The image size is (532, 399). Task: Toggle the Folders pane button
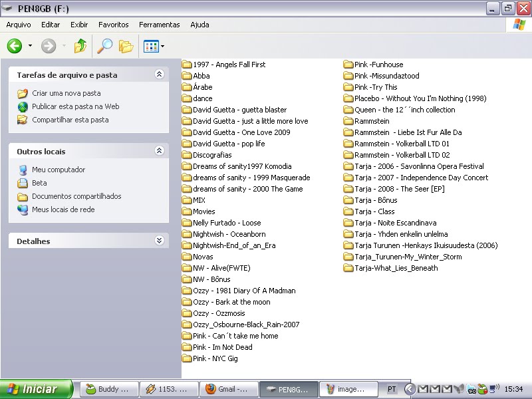[126, 46]
